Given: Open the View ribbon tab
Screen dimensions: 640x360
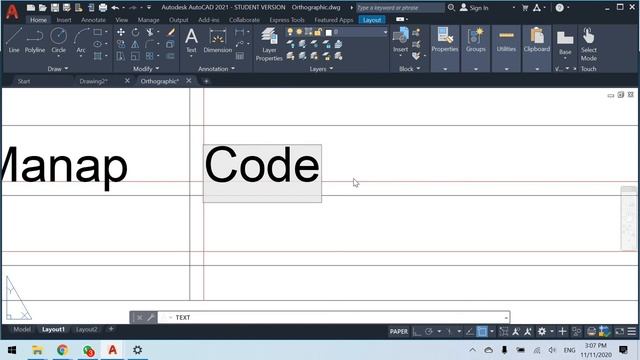Looking at the screenshot, I should pyautogui.click(x=121, y=20).
